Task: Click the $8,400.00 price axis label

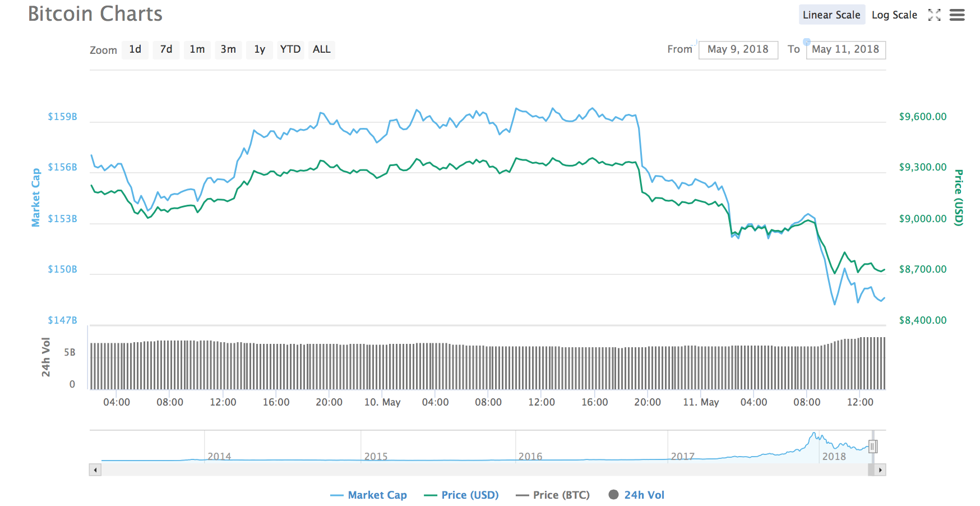Action: (x=923, y=320)
